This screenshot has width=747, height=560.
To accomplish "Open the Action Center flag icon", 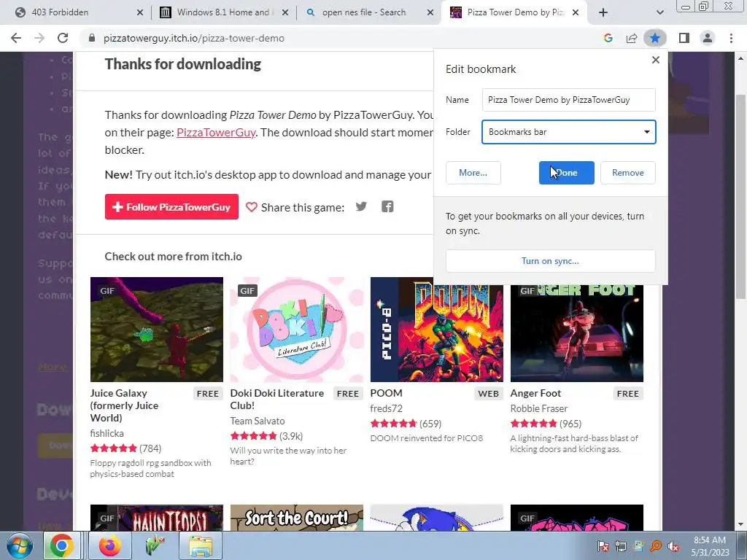I will [603, 547].
